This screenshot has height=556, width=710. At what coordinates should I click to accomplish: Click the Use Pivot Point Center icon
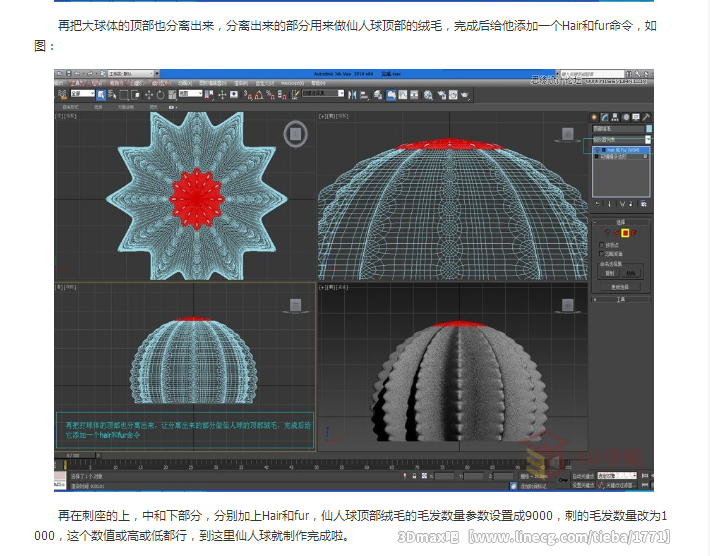click(209, 95)
